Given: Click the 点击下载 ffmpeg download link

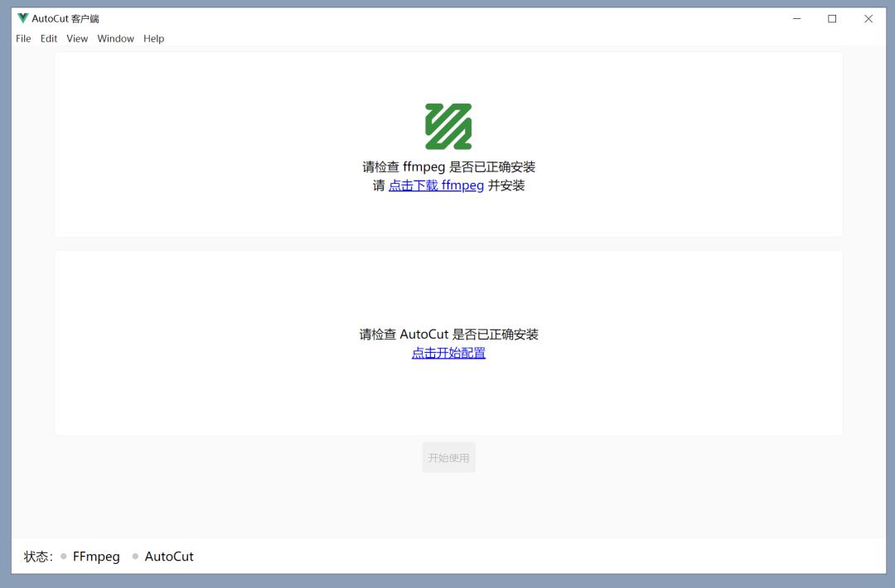Looking at the screenshot, I should coord(436,186).
